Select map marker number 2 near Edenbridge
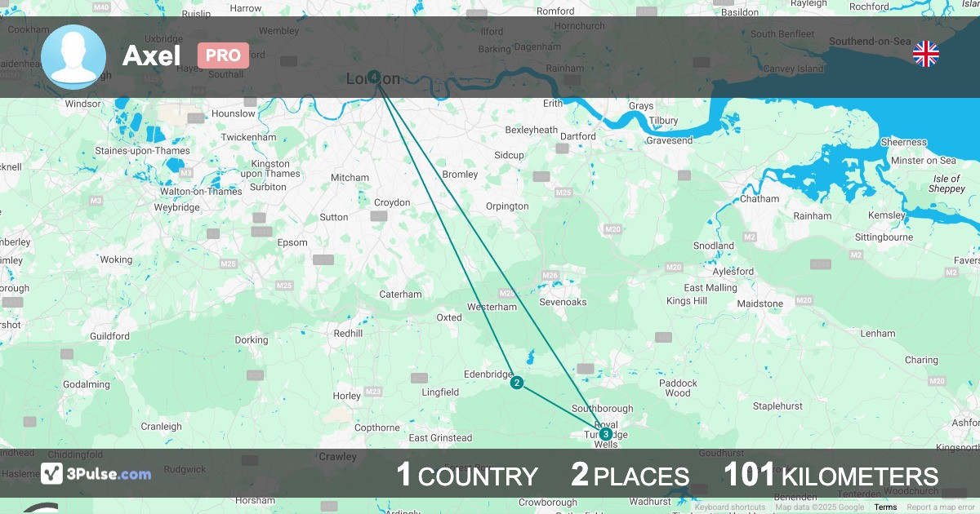980x514 pixels. (x=517, y=383)
